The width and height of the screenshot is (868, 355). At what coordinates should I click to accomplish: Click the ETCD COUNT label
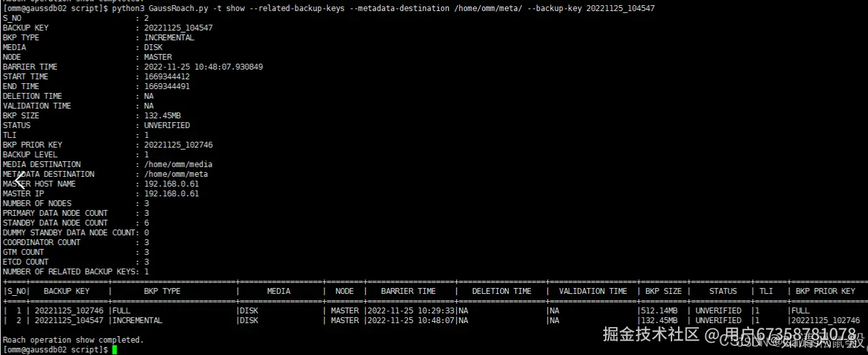point(25,262)
